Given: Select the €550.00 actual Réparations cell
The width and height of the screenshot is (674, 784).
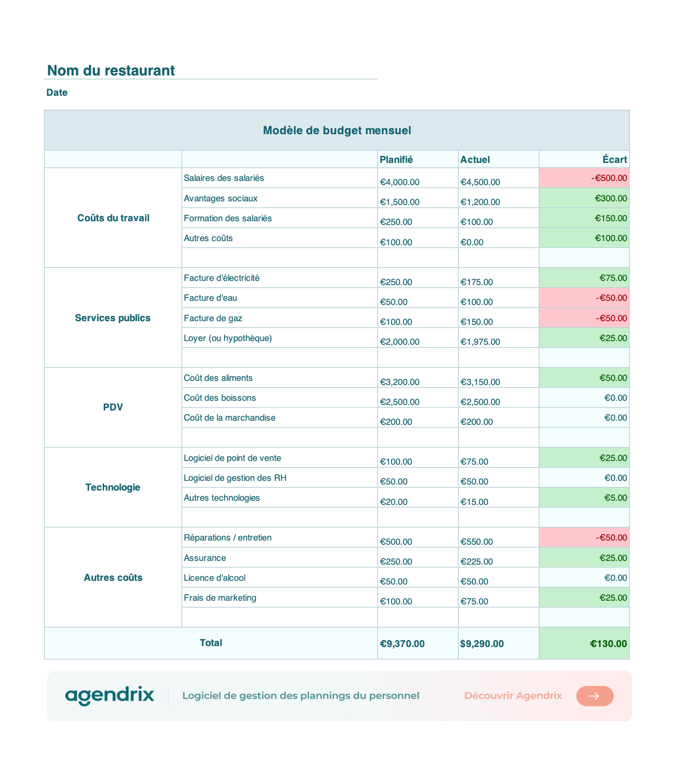Looking at the screenshot, I should (499, 538).
